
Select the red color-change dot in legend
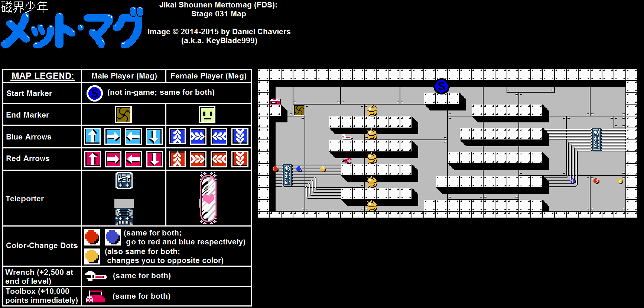[92, 237]
